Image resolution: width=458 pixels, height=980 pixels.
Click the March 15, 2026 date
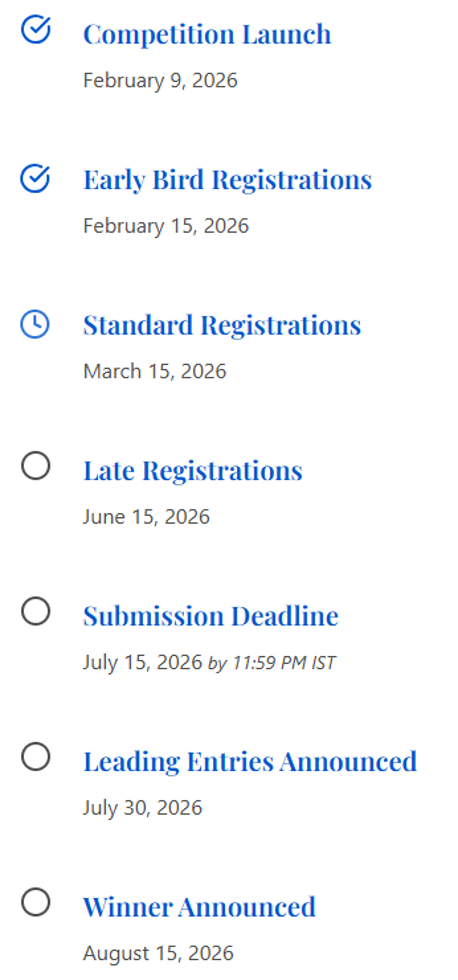[x=154, y=371]
